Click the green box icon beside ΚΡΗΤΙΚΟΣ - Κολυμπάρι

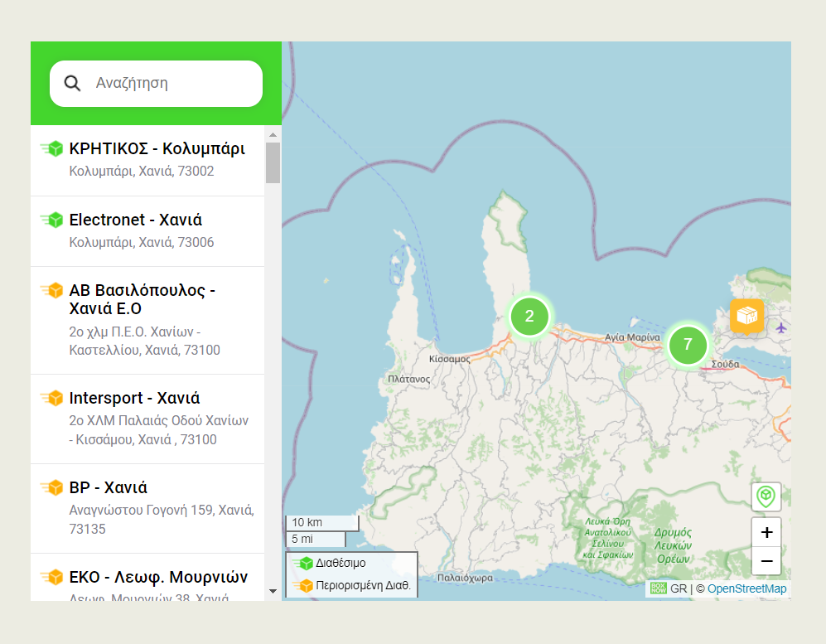52,149
